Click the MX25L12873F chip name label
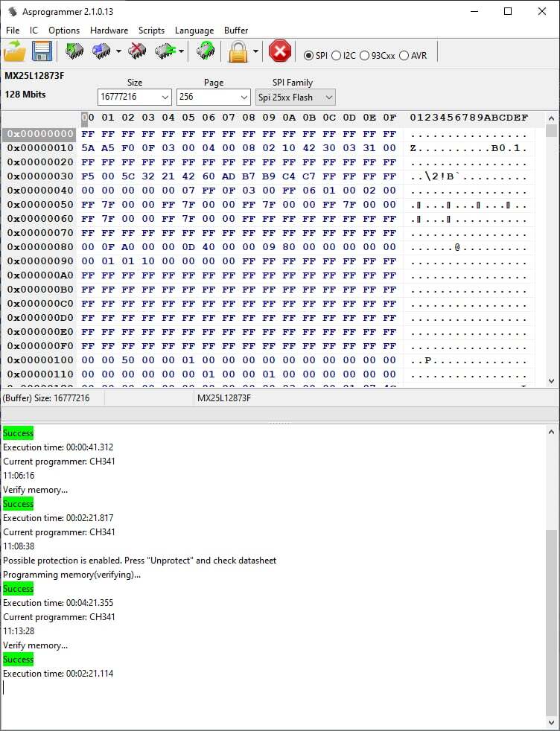This screenshot has width=560, height=731. 34,75
